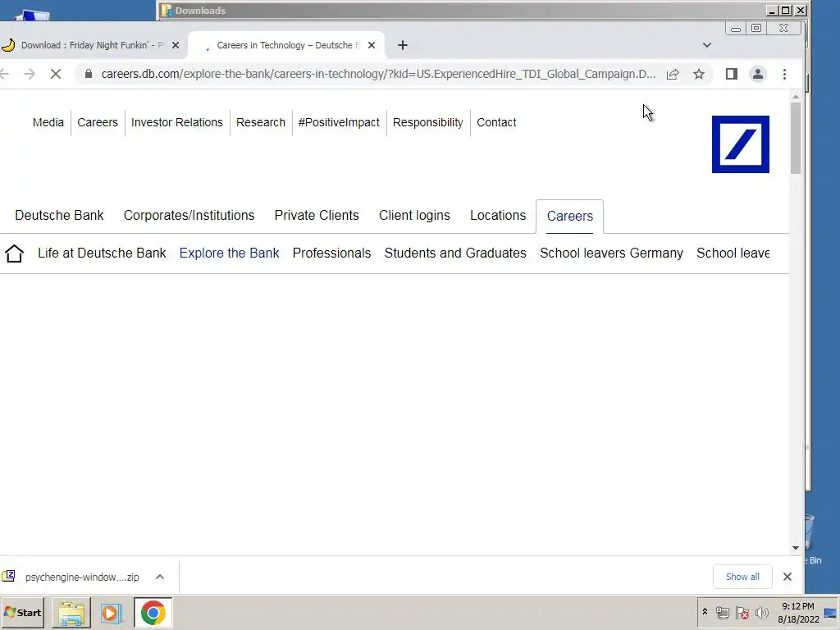Click the address bar URL
Image resolution: width=840 pixels, height=630 pixels.
[x=378, y=74]
